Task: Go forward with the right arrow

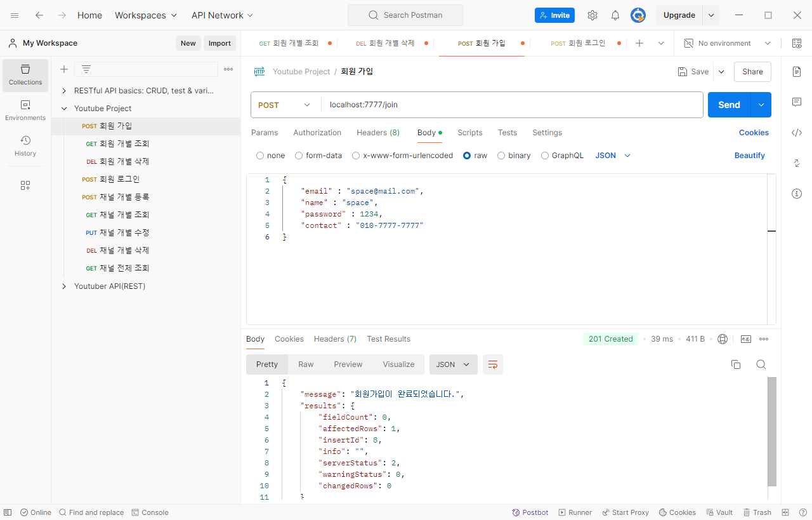Action: [x=62, y=15]
